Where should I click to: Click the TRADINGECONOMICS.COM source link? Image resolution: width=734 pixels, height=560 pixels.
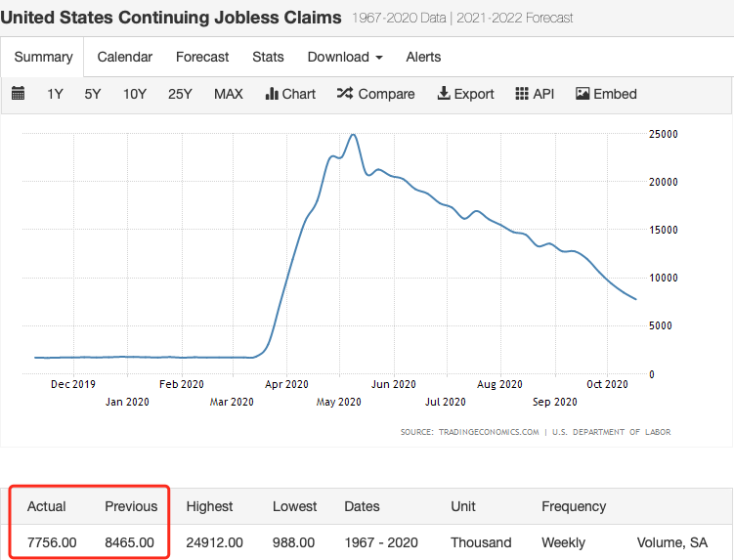469,432
